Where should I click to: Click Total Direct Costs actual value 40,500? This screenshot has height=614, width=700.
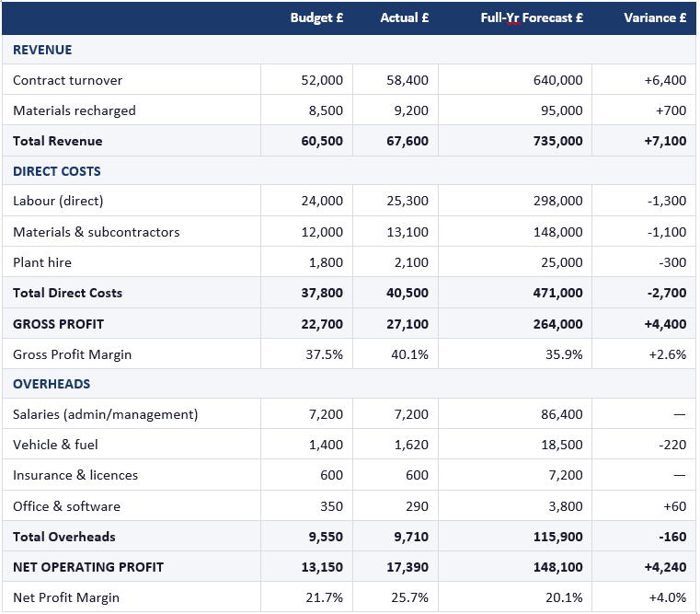[407, 293]
